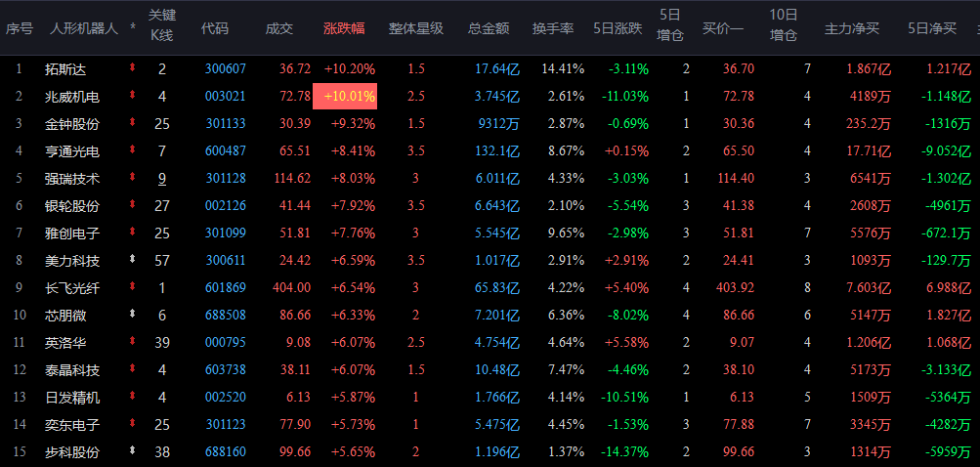Open stock code 300607
The image size is (980, 467).
pyautogui.click(x=226, y=68)
